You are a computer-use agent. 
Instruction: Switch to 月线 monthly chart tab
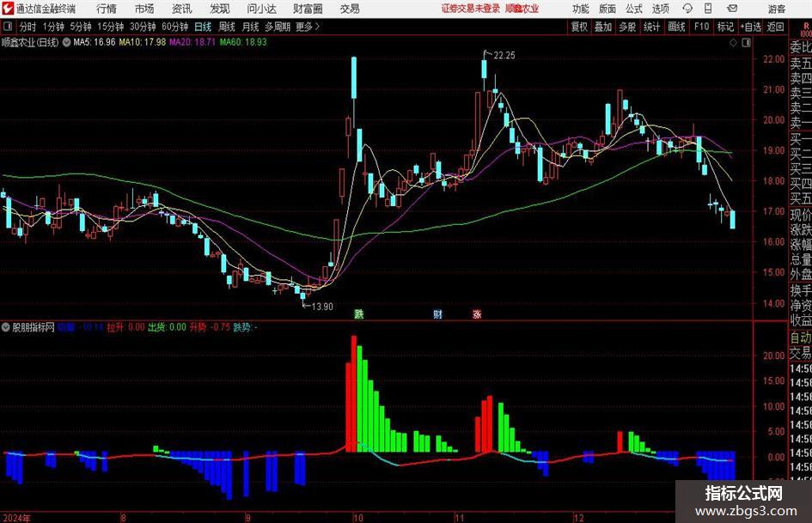coord(251,27)
